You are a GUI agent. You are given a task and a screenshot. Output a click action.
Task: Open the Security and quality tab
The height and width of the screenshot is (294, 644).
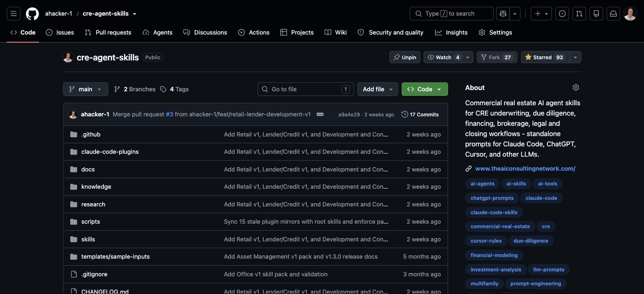(x=391, y=32)
